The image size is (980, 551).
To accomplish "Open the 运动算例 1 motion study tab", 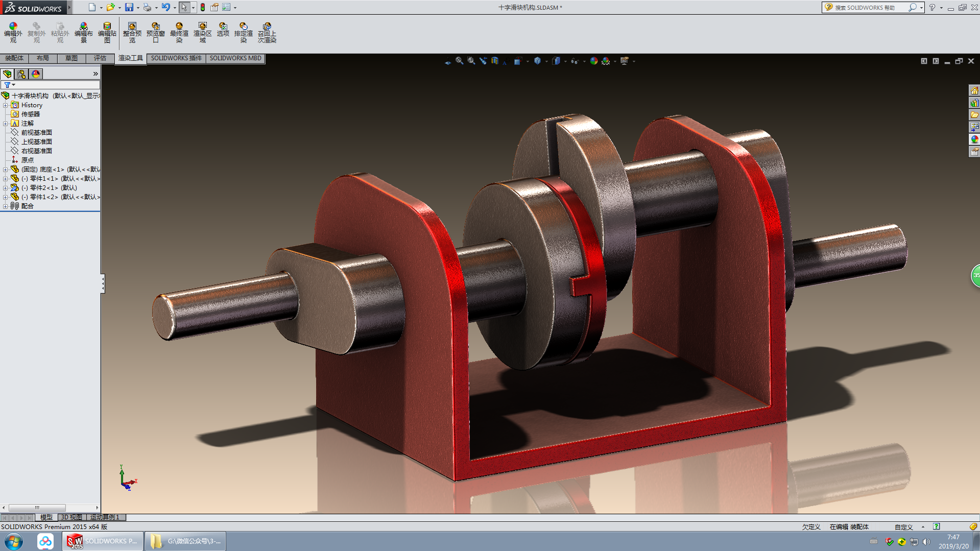I will coord(105,517).
